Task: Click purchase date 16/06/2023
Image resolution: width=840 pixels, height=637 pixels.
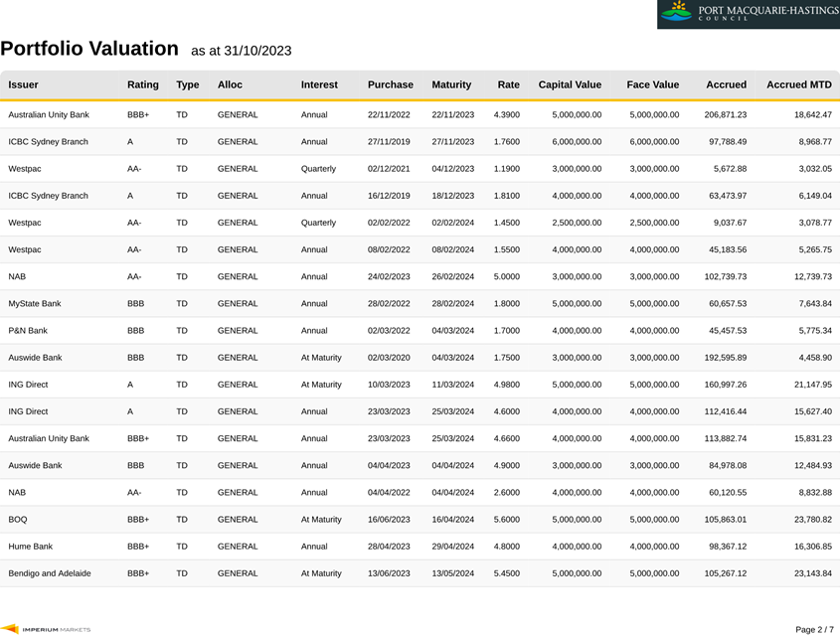Action: 389,519
